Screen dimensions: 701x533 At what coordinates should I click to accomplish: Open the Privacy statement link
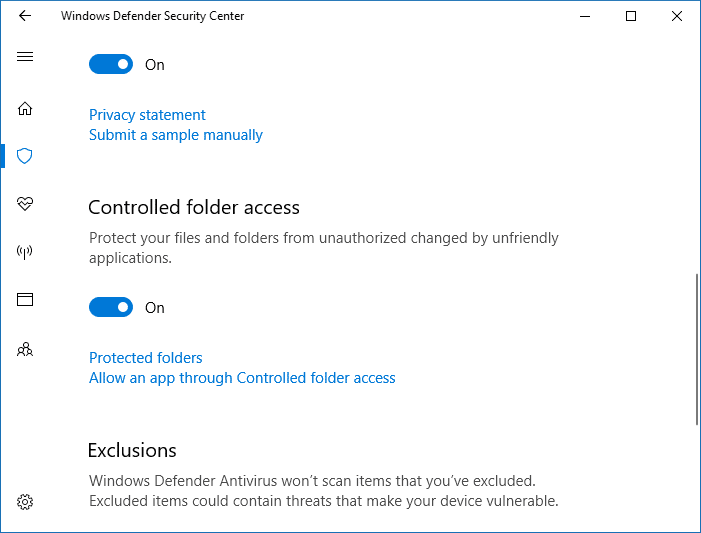pos(147,115)
